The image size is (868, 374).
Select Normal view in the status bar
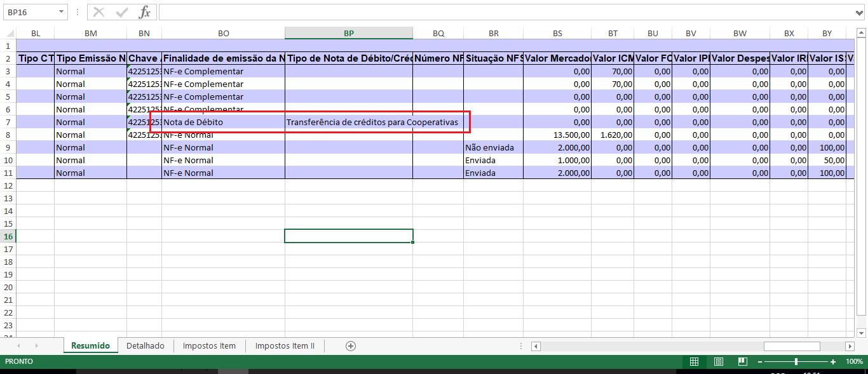coord(694,361)
